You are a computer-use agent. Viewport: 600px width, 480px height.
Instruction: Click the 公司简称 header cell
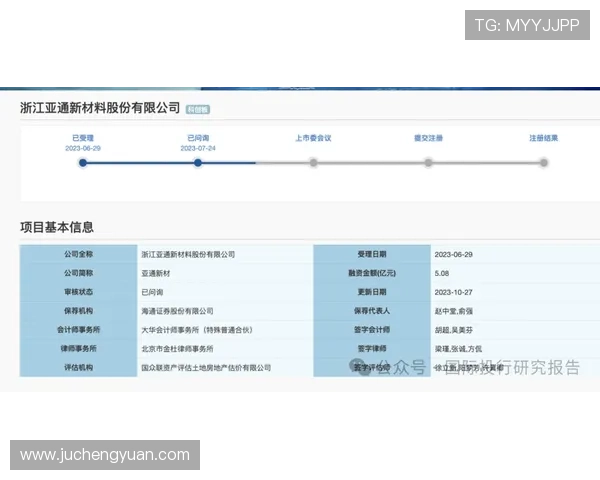(78, 273)
